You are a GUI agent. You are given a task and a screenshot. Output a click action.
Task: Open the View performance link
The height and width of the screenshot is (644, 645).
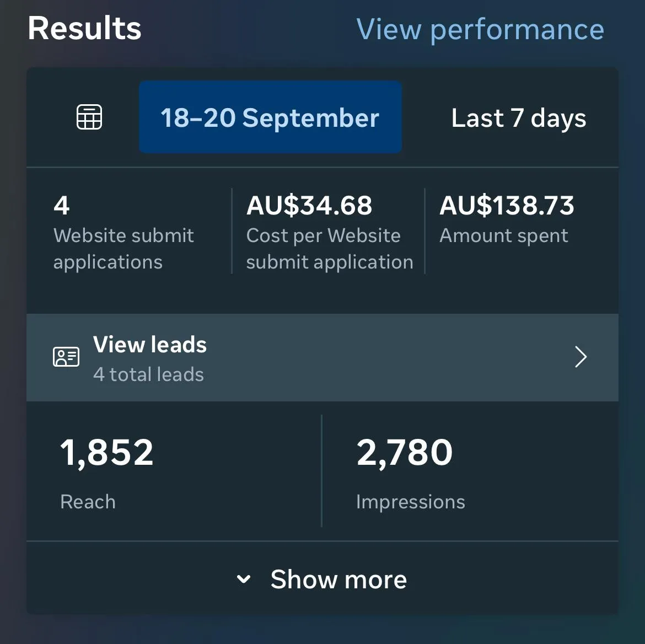tap(480, 30)
